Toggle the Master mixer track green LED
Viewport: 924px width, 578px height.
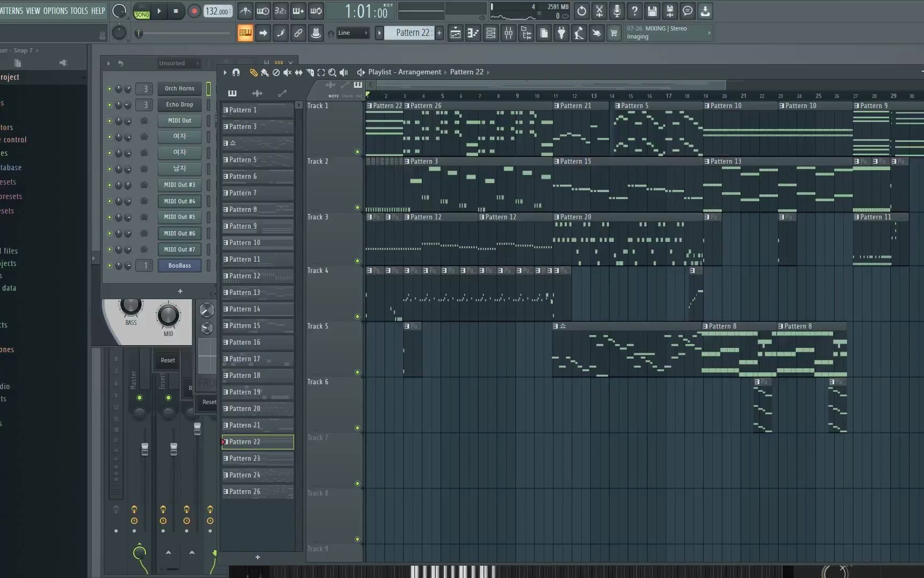(x=140, y=398)
